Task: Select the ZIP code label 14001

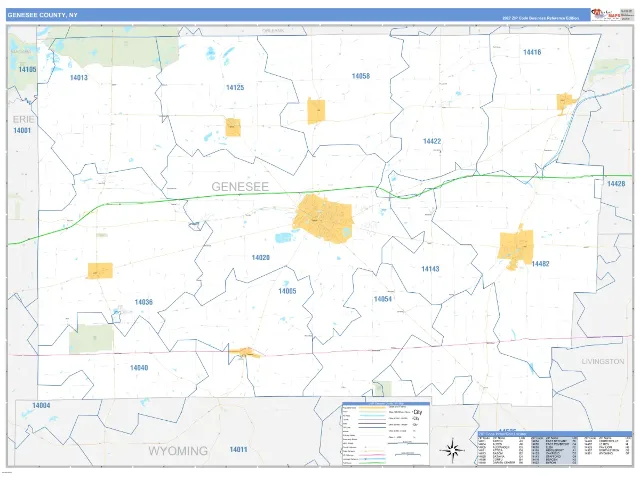Action: [x=22, y=131]
